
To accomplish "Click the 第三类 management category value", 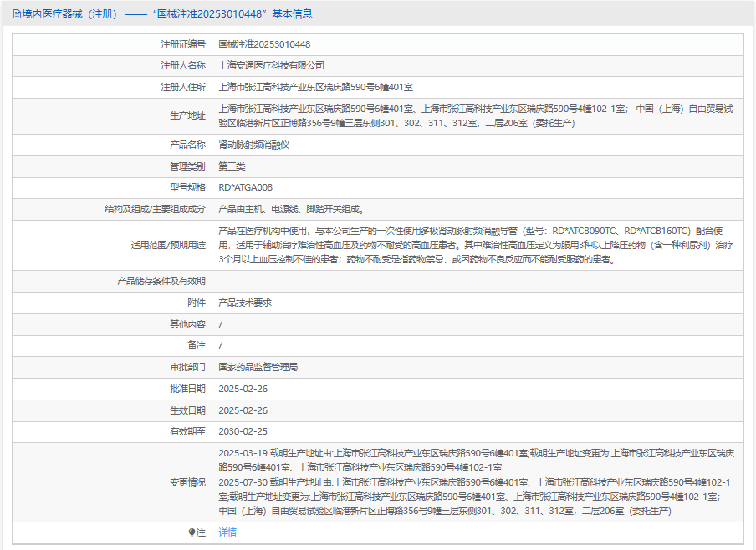I will tap(232, 166).
